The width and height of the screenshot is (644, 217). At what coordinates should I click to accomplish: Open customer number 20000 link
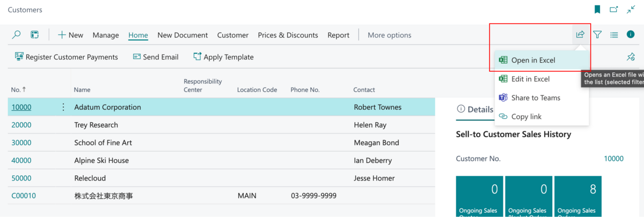pos(21,125)
